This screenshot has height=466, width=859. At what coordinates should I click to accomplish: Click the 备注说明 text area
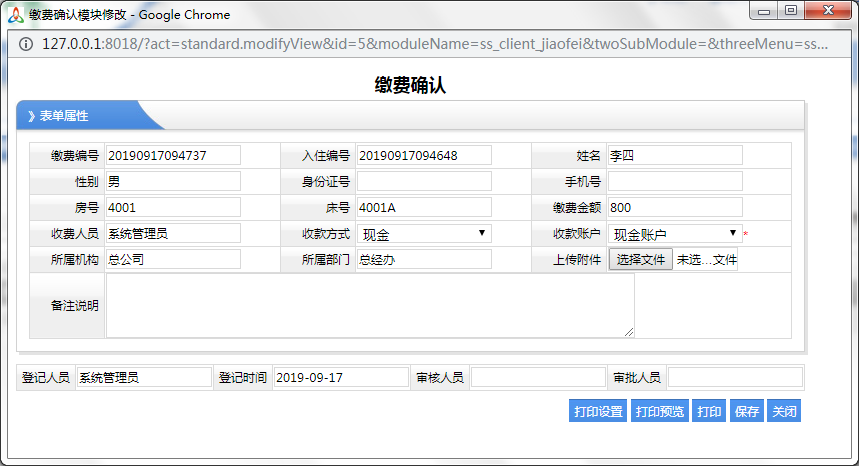[x=370, y=306]
